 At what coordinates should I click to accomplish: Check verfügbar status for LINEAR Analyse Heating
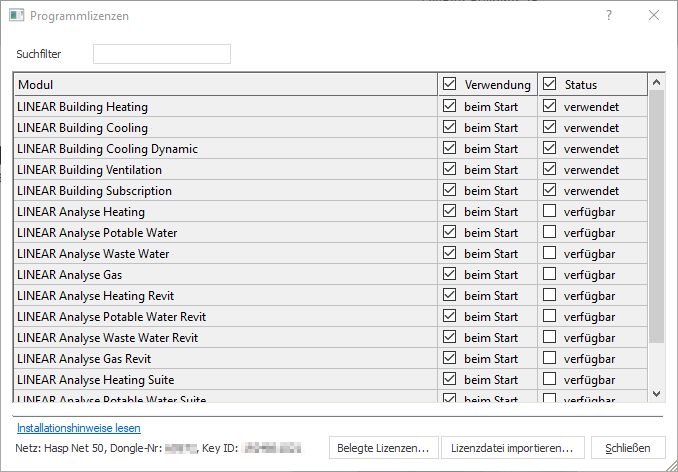[550, 211]
